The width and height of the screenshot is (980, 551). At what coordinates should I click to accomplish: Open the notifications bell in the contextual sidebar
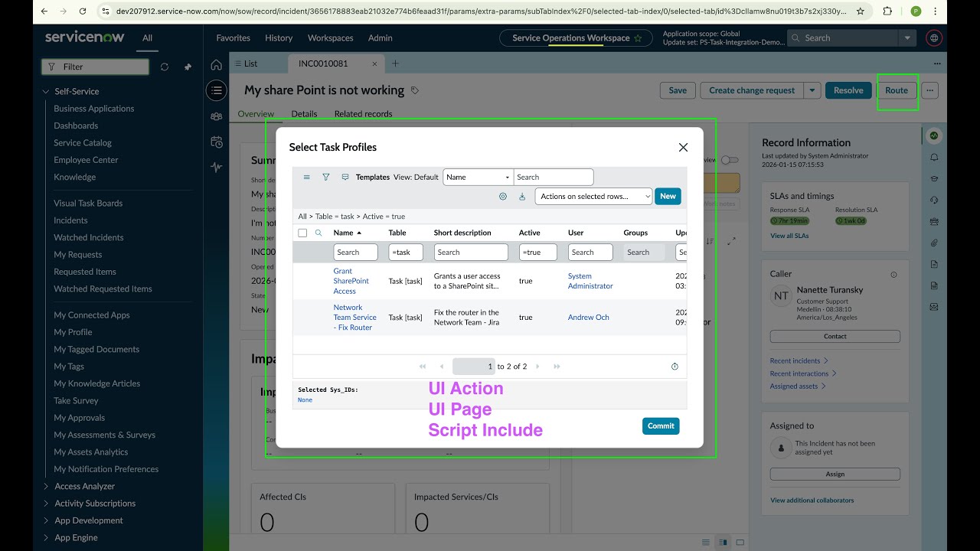(x=934, y=157)
